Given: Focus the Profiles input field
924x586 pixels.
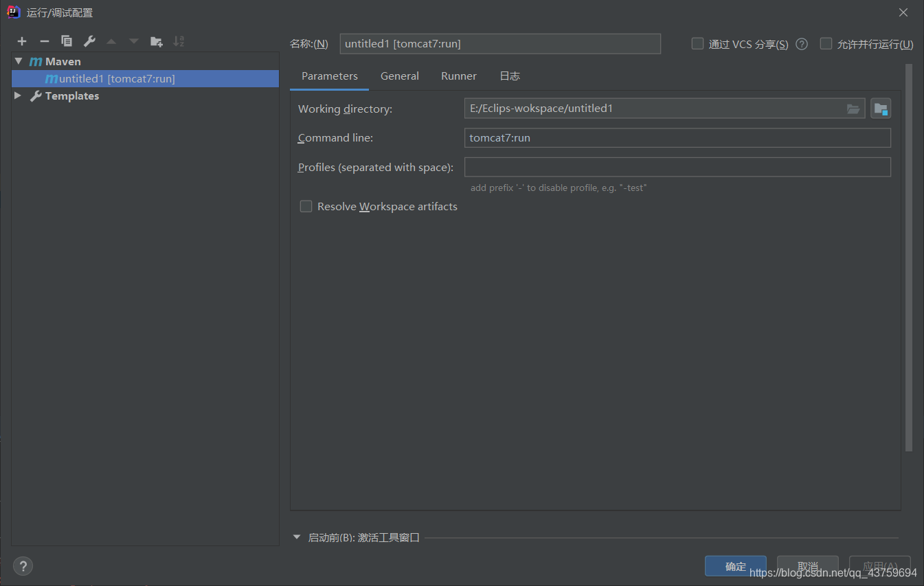Looking at the screenshot, I should [677, 167].
